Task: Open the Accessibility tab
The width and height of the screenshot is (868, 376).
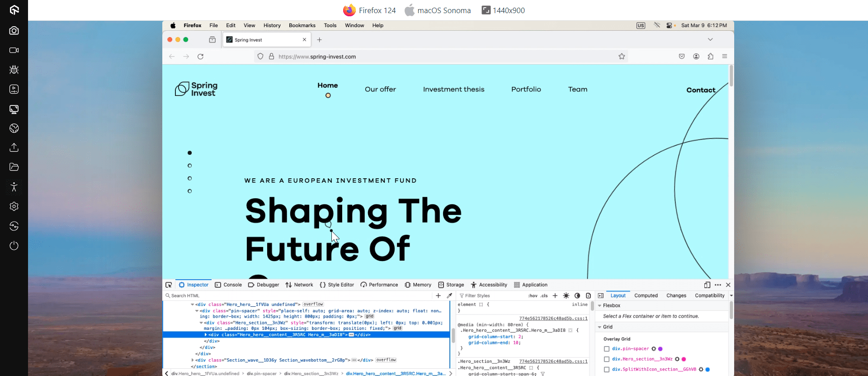Action: [x=489, y=285]
